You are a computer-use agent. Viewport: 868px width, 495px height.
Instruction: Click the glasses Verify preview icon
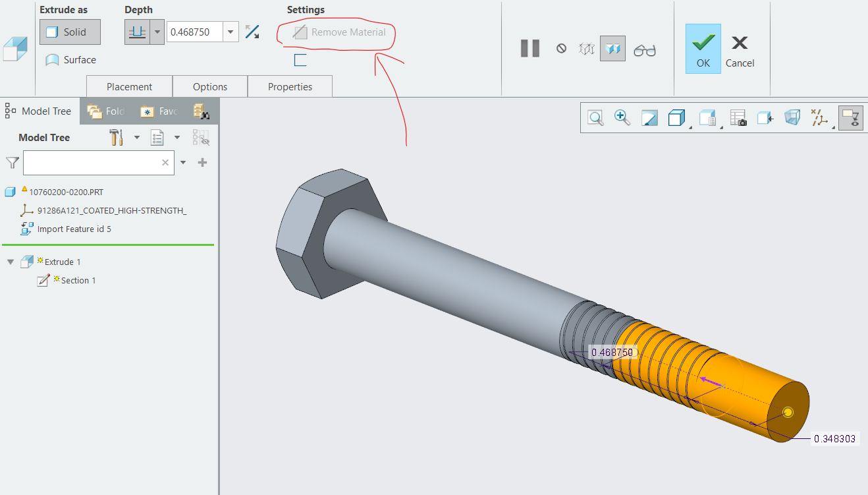pos(644,49)
